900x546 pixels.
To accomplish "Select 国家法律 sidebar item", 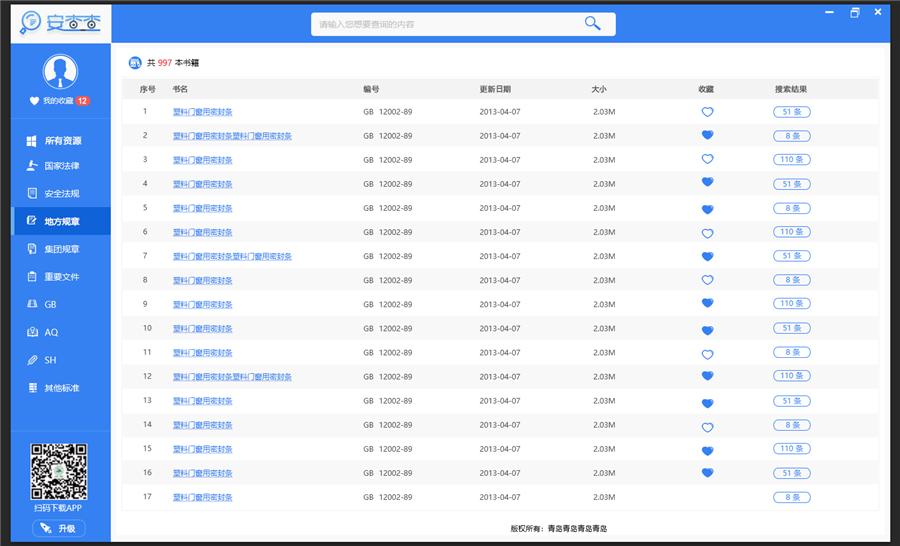I will (61, 166).
